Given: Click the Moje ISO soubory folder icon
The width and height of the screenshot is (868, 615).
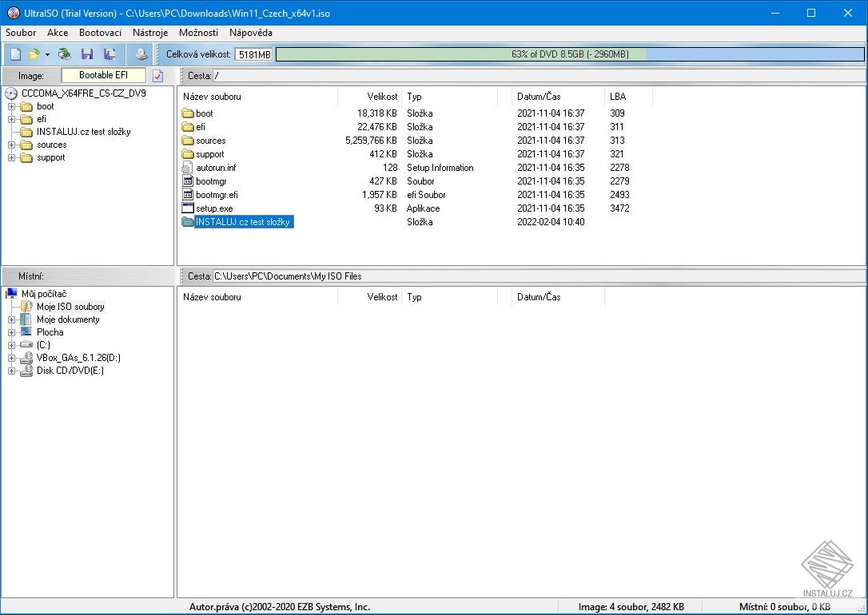Looking at the screenshot, I should pos(26,307).
